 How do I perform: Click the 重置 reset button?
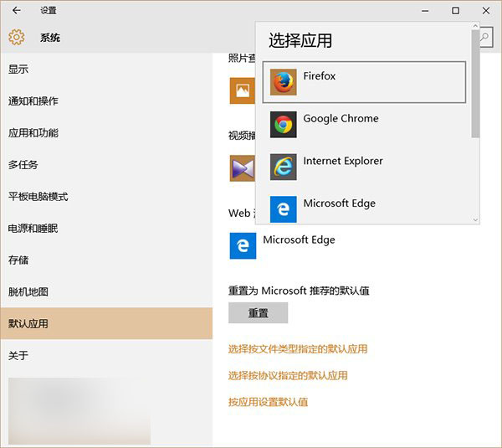click(258, 313)
